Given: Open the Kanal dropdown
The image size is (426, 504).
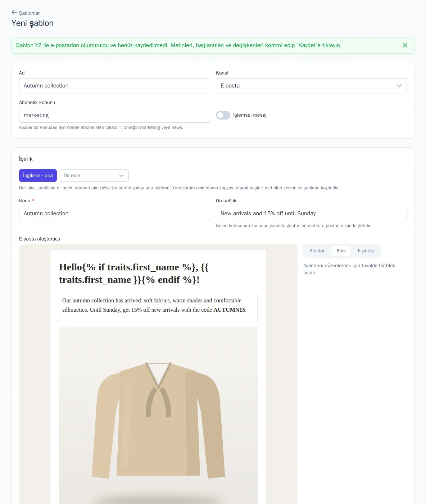Looking at the screenshot, I should click(x=311, y=86).
